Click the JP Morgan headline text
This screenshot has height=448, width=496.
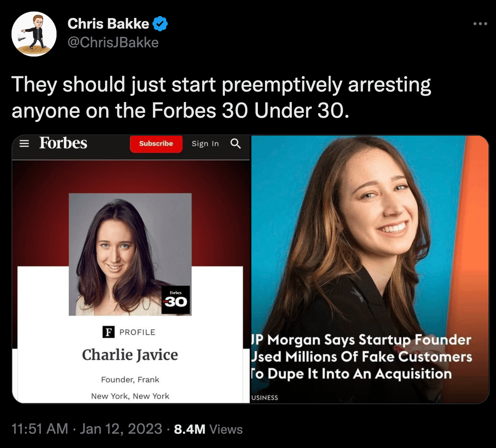[x=360, y=357]
